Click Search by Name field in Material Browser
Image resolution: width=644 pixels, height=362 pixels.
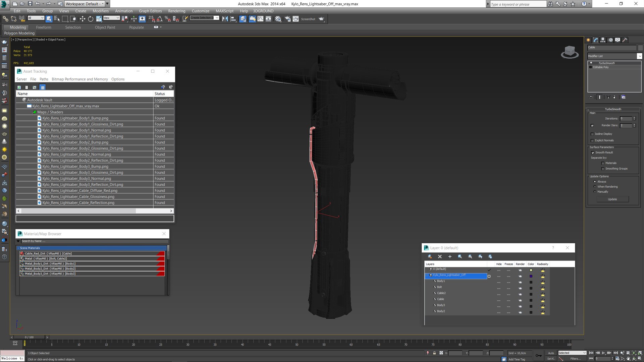click(95, 241)
